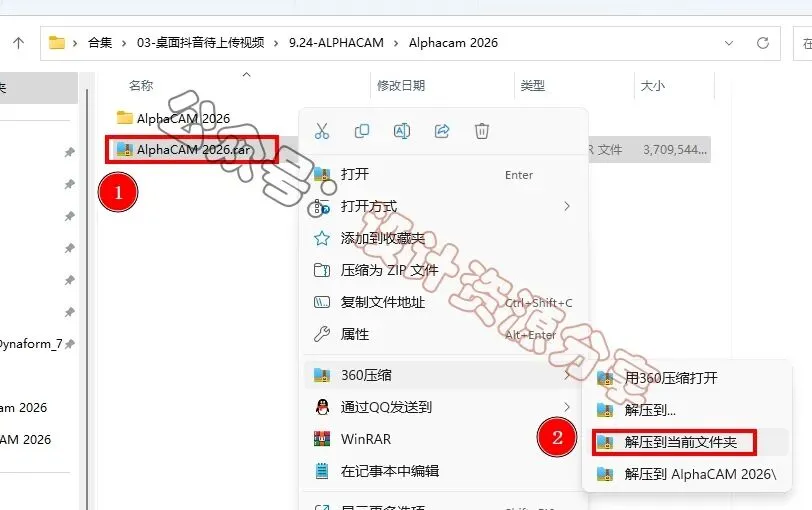Expand chevron after 03-桌面抖音待上传视频 in breadcrumb
812x510 pixels.
tap(276, 43)
